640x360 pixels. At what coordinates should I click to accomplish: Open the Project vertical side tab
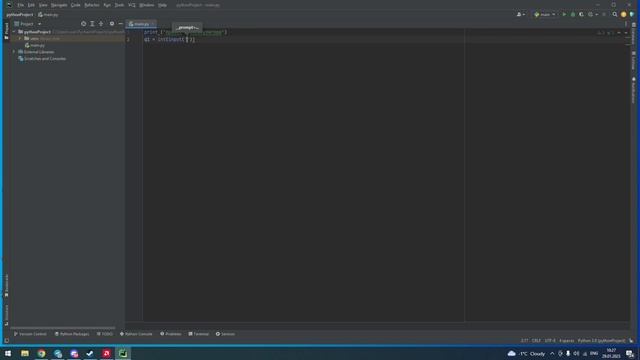6,31
